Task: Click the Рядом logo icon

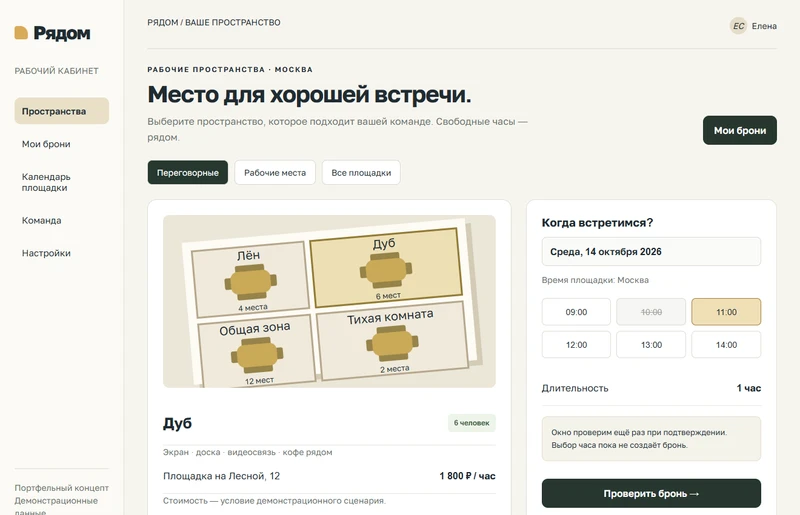Action: 21,33
